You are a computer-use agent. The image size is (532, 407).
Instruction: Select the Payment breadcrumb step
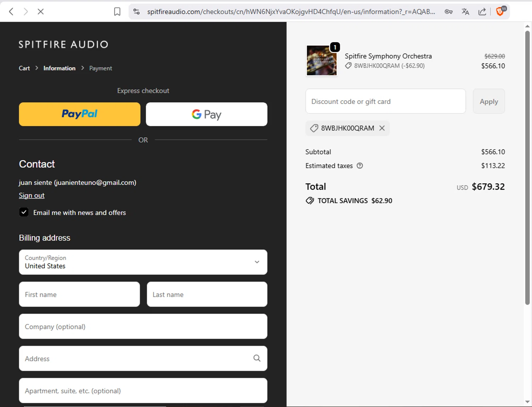[x=100, y=68]
